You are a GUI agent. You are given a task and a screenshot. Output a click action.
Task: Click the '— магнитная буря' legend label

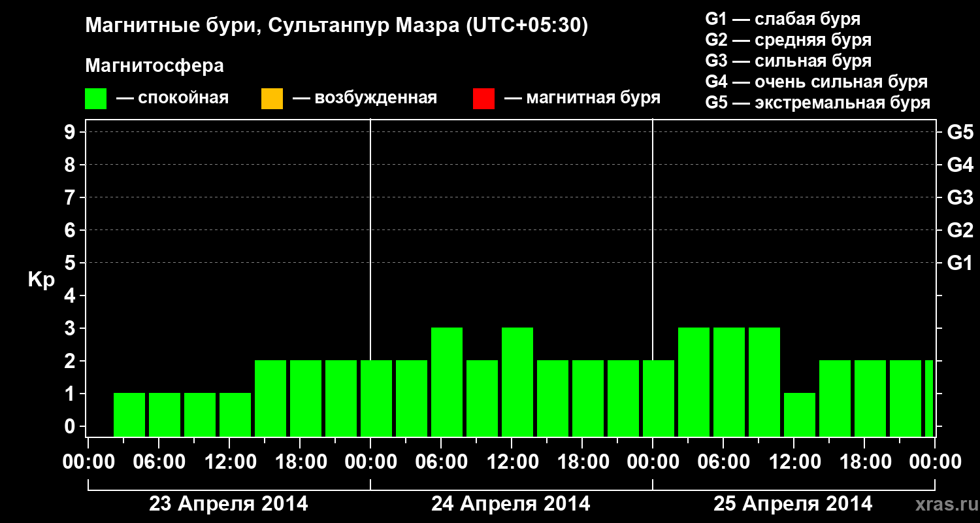(x=582, y=98)
